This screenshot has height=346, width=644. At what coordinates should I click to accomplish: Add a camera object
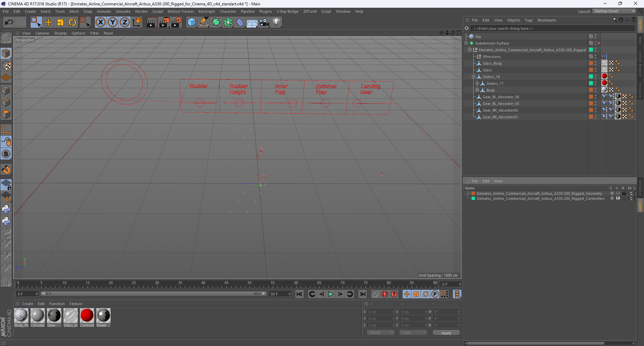click(x=264, y=22)
